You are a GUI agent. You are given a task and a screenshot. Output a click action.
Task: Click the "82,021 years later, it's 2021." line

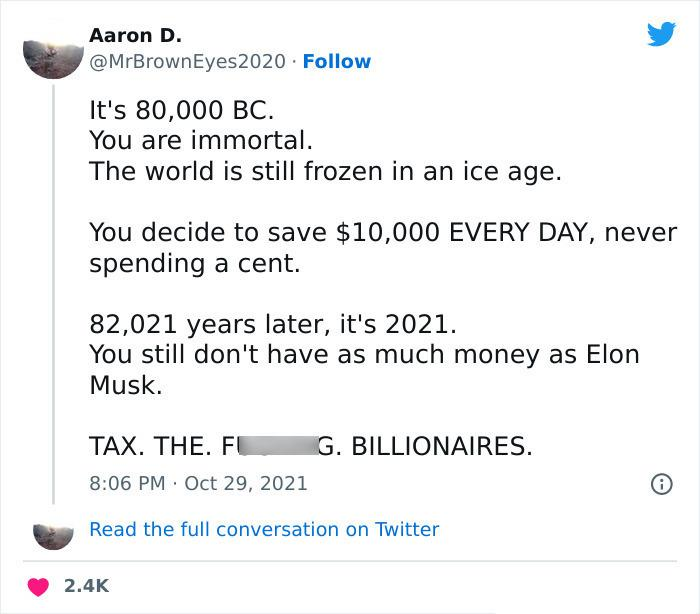click(273, 324)
